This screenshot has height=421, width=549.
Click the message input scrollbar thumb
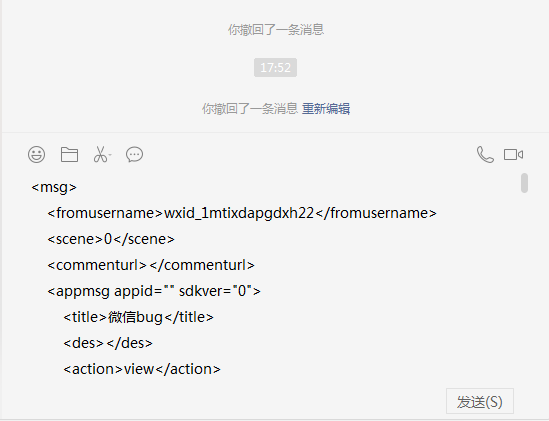(x=524, y=183)
